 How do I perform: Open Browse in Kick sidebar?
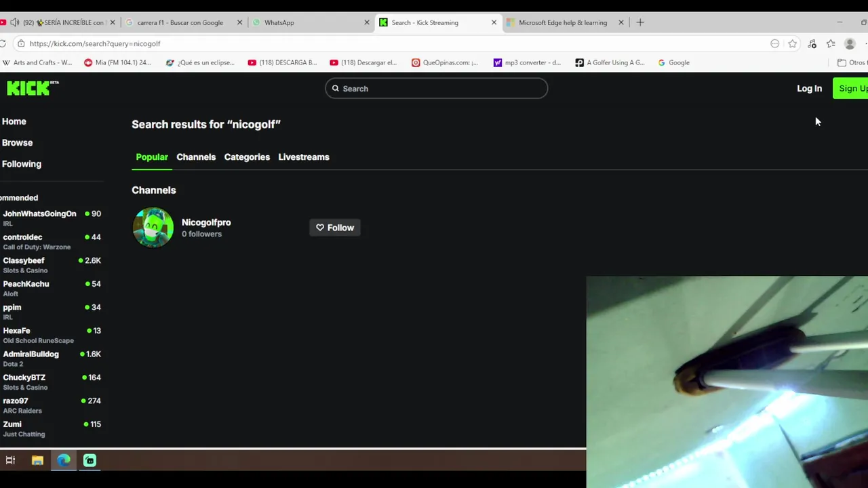click(17, 142)
